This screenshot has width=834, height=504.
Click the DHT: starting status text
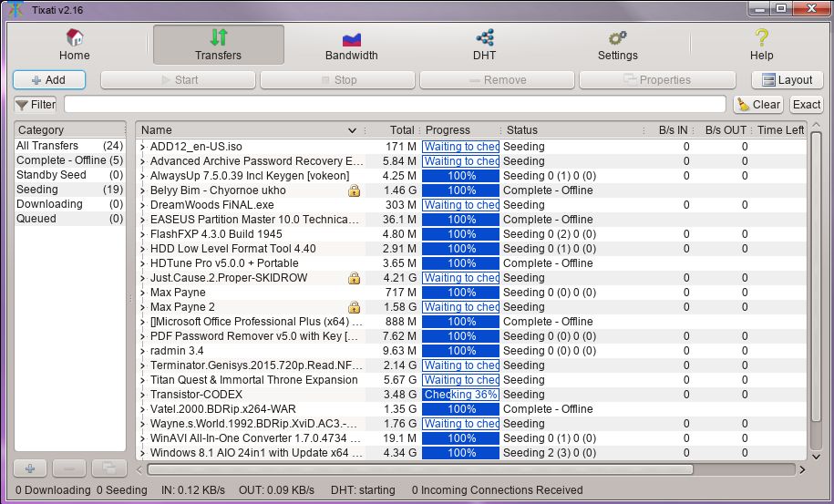click(363, 490)
